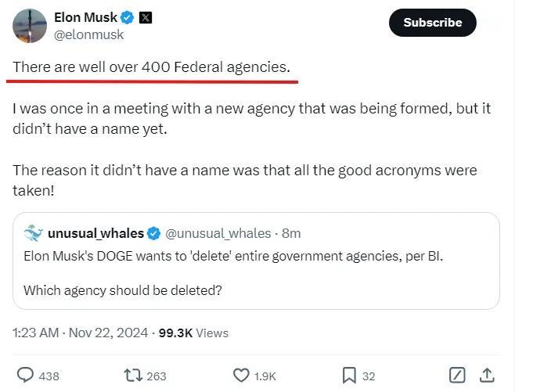The width and height of the screenshot is (533, 392).
Task: Open the share upload icon
Action: click(x=486, y=375)
